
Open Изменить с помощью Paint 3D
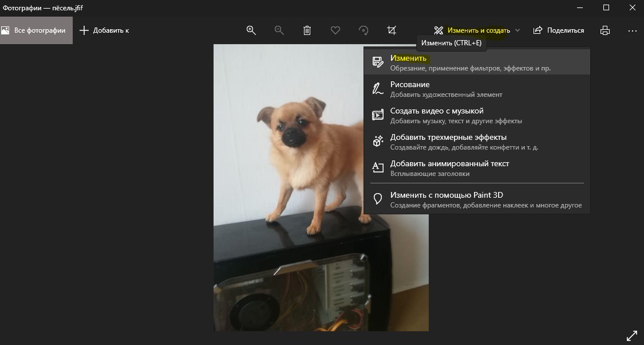point(477,199)
